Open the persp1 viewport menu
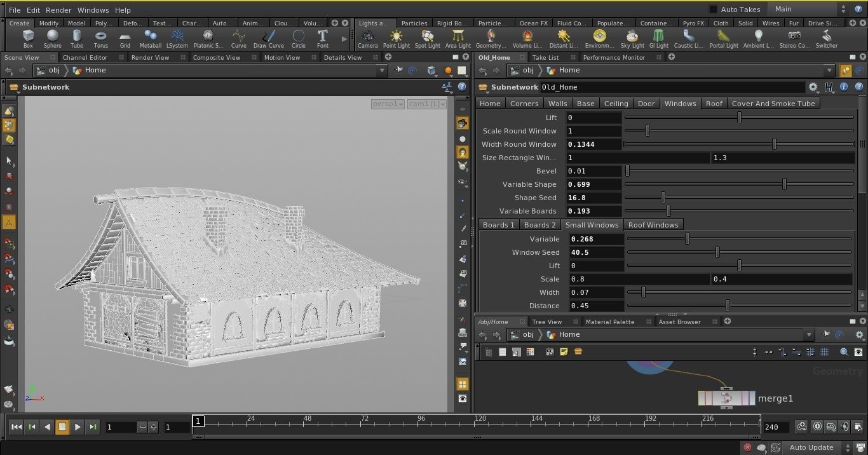Screen dimensions: 868x455 point(388,104)
